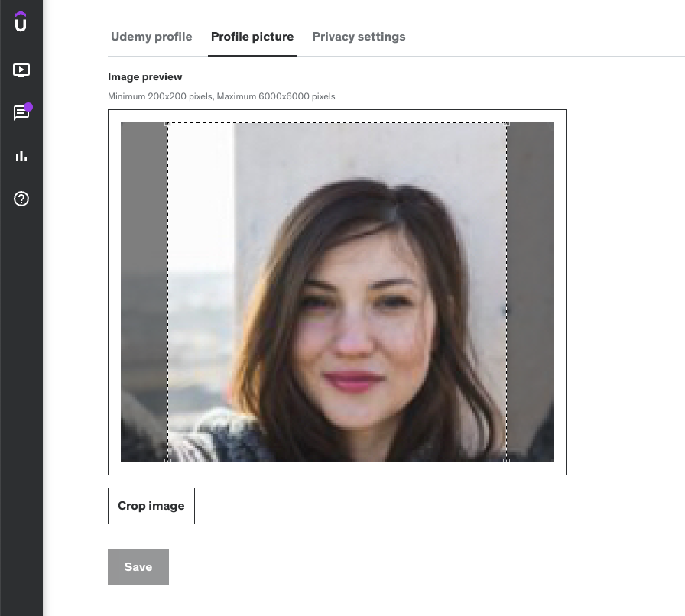Open the Communication messages icon
This screenshot has width=685, height=616.
tap(21, 112)
